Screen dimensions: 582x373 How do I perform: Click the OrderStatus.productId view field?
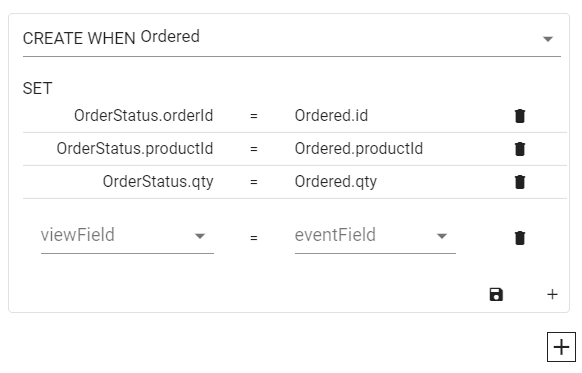135,149
